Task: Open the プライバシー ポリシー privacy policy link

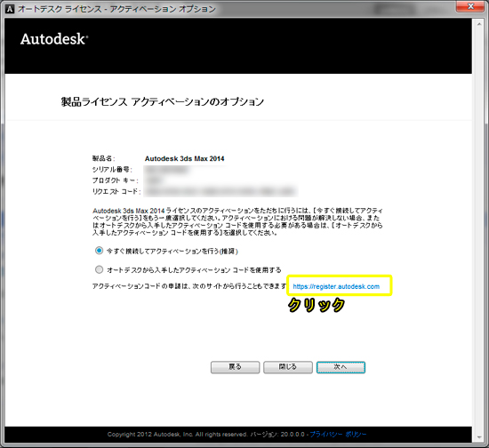Action: tap(338, 434)
